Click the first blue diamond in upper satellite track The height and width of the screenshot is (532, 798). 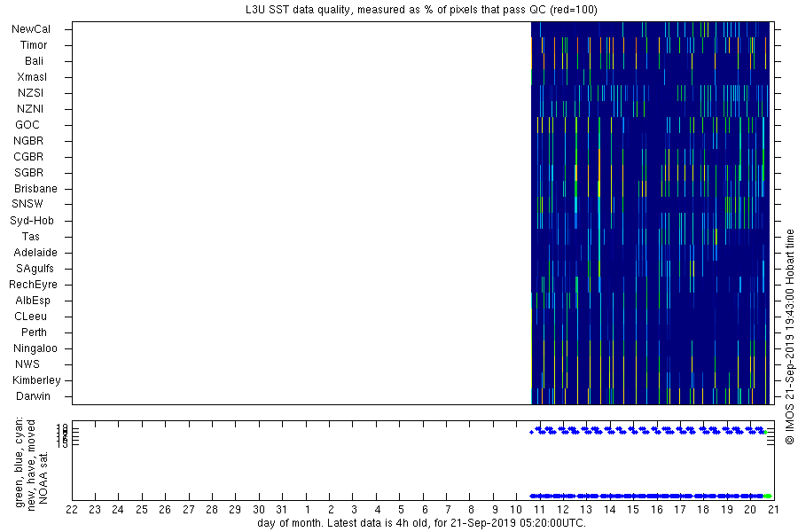click(531, 432)
